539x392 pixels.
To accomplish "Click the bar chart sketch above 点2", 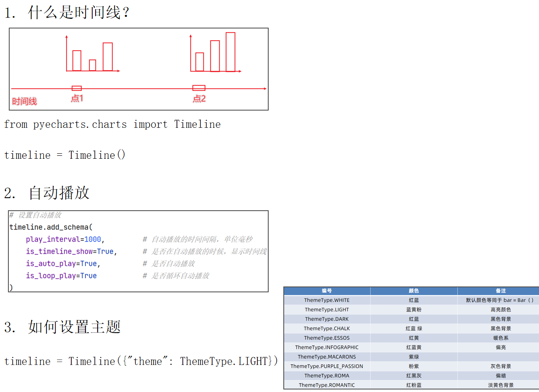I will 215,53.
